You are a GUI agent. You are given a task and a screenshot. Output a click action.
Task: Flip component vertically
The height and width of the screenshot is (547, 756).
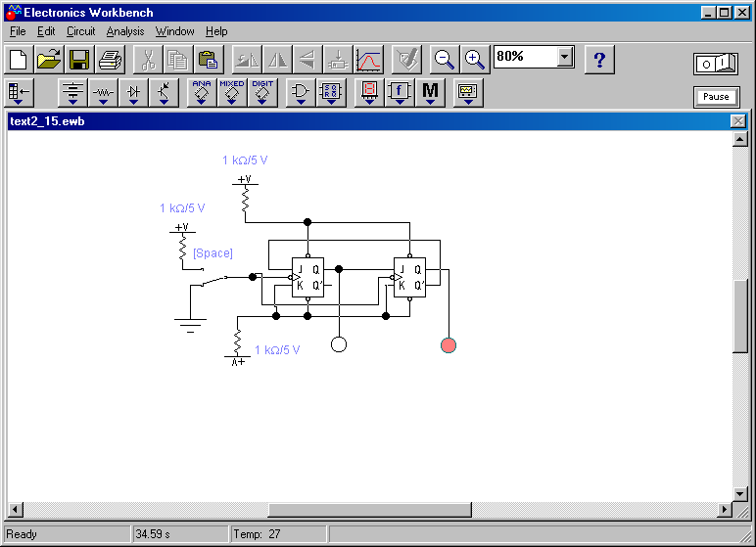(307, 60)
